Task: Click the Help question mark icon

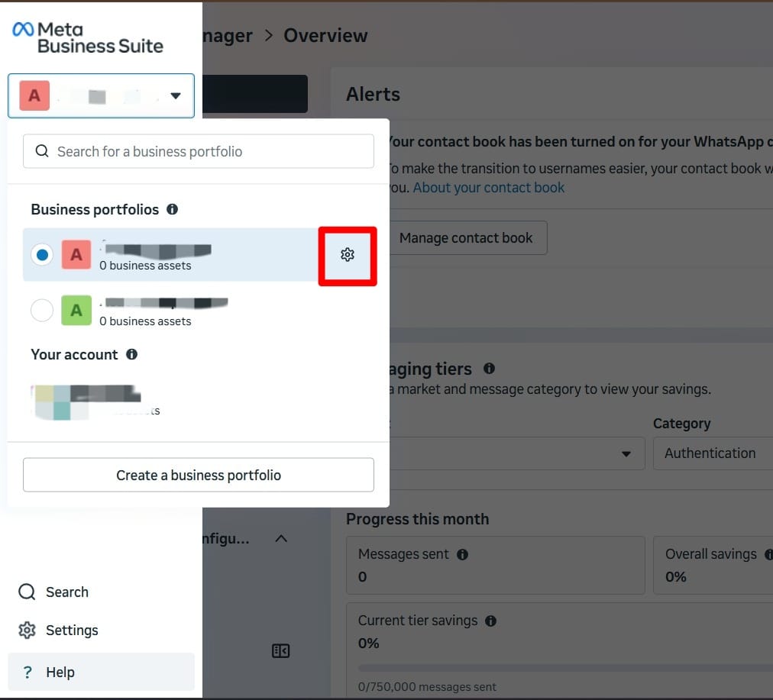Action: click(27, 672)
